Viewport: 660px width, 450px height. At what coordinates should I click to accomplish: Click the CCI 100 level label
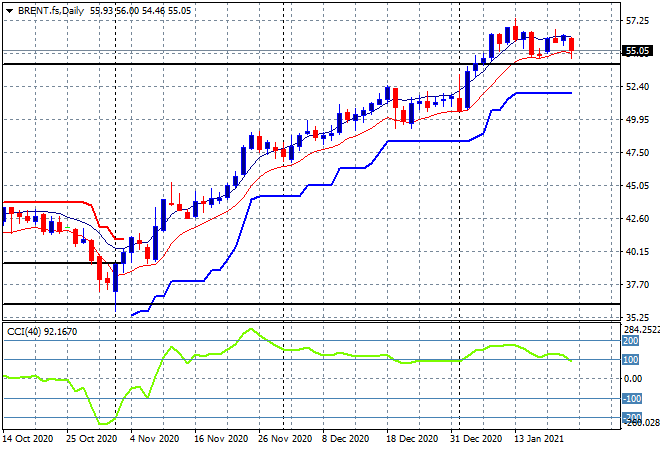[631, 359]
